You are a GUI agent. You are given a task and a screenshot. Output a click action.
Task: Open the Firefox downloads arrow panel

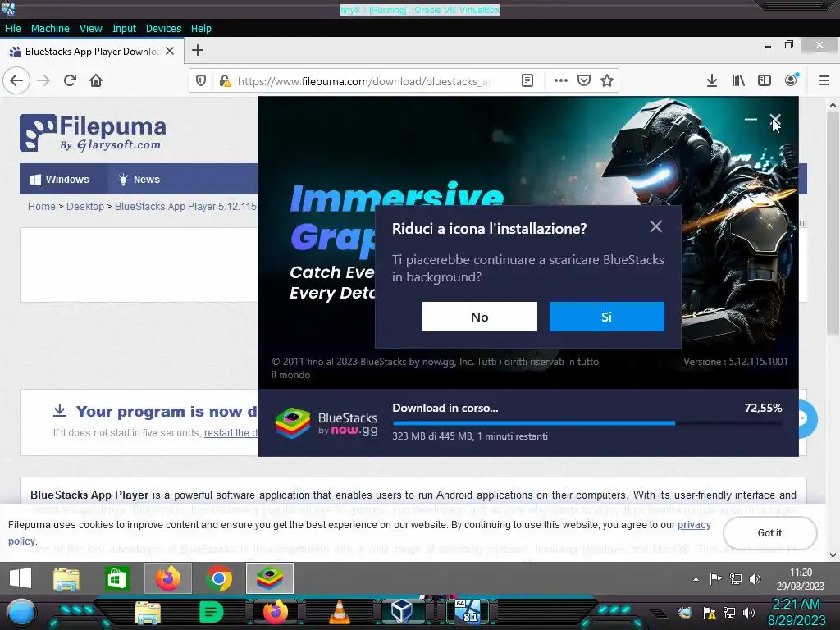pos(712,80)
